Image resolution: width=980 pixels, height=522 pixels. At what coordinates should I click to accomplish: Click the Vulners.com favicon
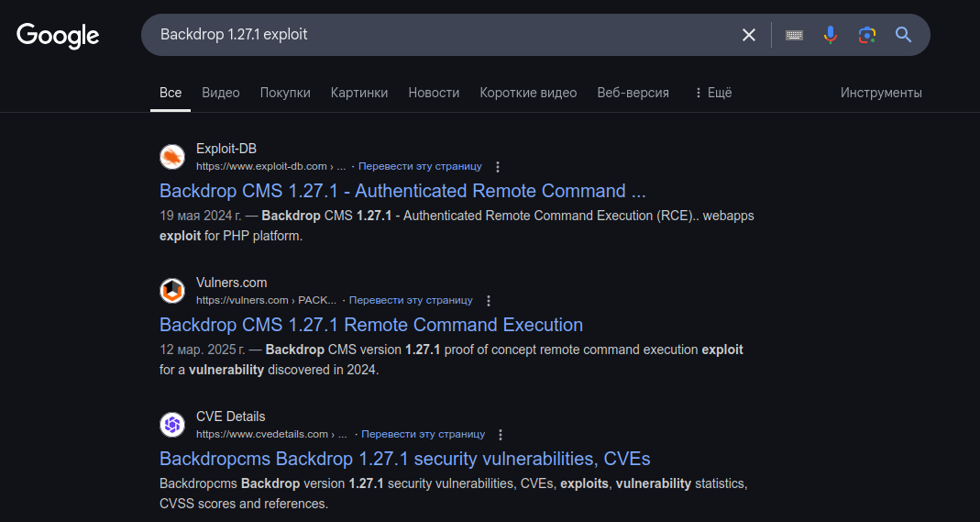pyautogui.click(x=171, y=291)
